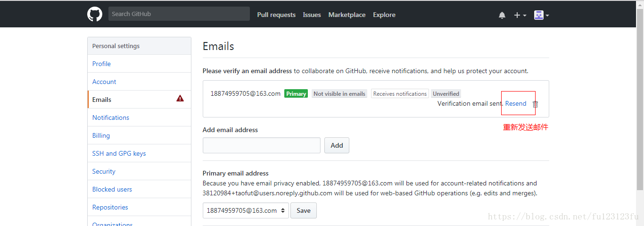The height and width of the screenshot is (226, 644).
Task: Resend the verification email
Action: click(x=516, y=103)
